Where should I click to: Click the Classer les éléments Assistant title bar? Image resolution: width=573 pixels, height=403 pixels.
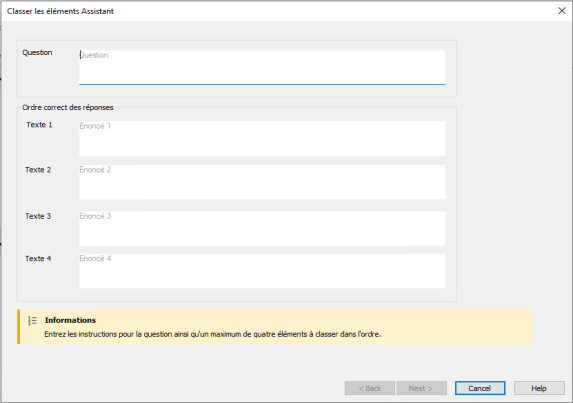(x=60, y=11)
